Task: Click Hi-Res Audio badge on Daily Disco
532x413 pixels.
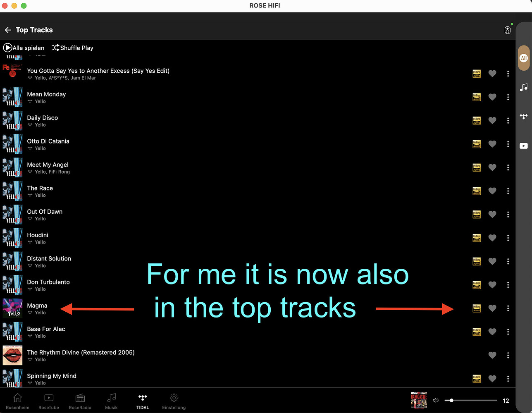Action: click(477, 121)
